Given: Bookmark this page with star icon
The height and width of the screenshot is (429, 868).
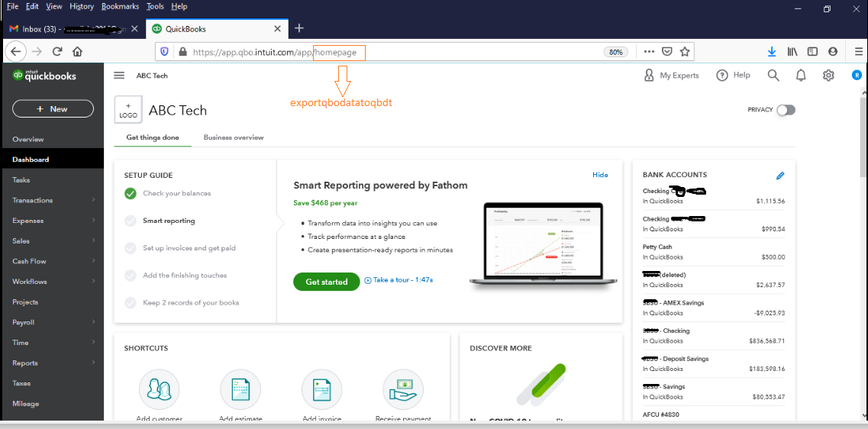Looking at the screenshot, I should tap(685, 51).
